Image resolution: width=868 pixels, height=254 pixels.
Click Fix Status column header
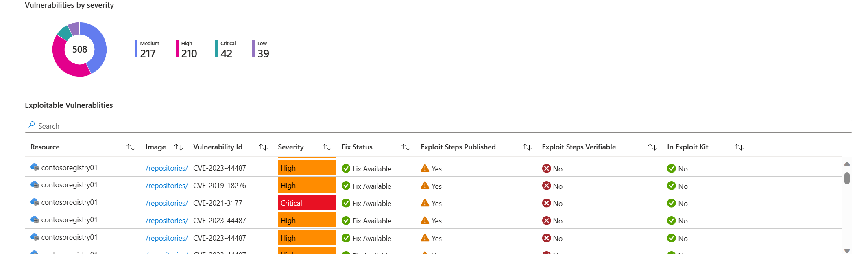(x=357, y=147)
